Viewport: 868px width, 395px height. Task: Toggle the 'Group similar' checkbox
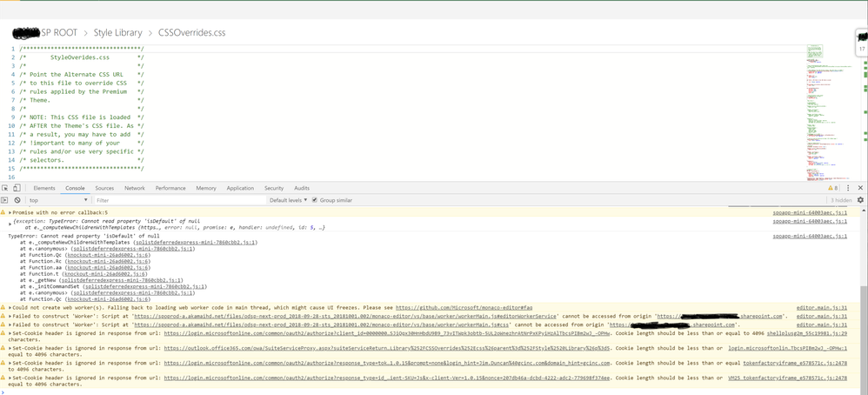pyautogui.click(x=315, y=200)
